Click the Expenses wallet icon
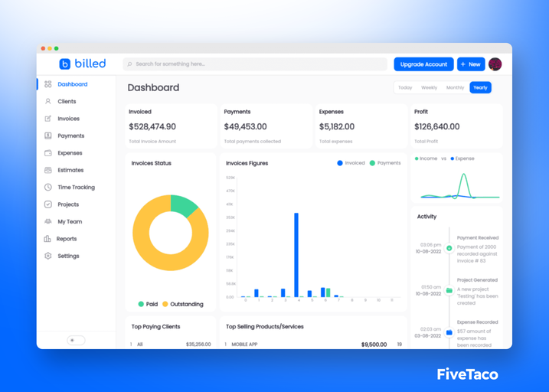 48,152
